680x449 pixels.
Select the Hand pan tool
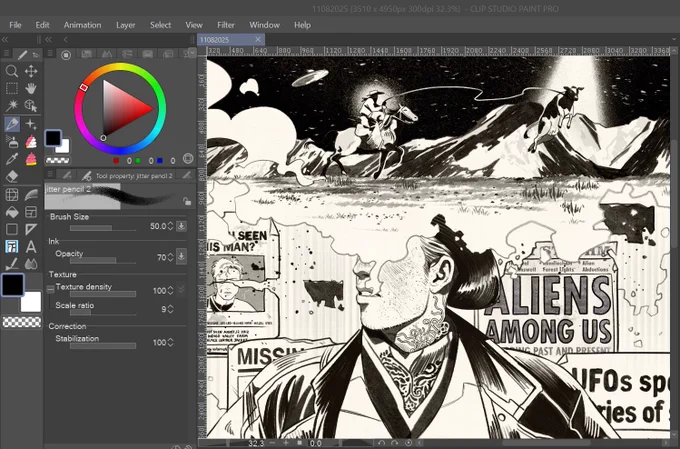click(x=31, y=88)
